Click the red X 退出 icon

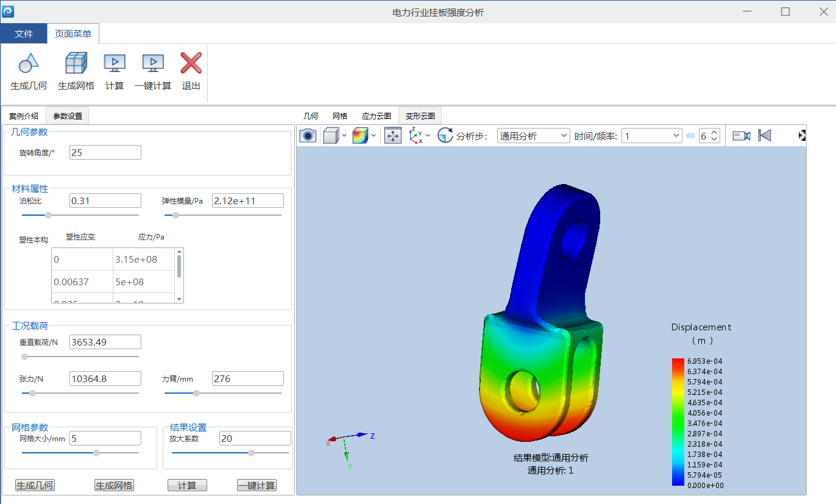pyautogui.click(x=191, y=63)
